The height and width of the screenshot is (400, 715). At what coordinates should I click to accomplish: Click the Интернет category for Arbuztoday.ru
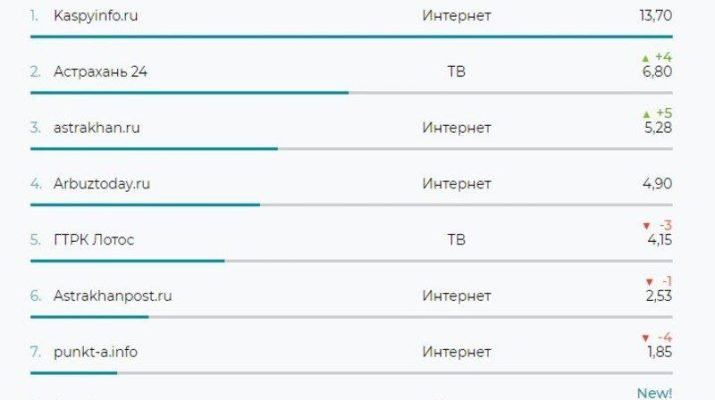tap(456, 184)
